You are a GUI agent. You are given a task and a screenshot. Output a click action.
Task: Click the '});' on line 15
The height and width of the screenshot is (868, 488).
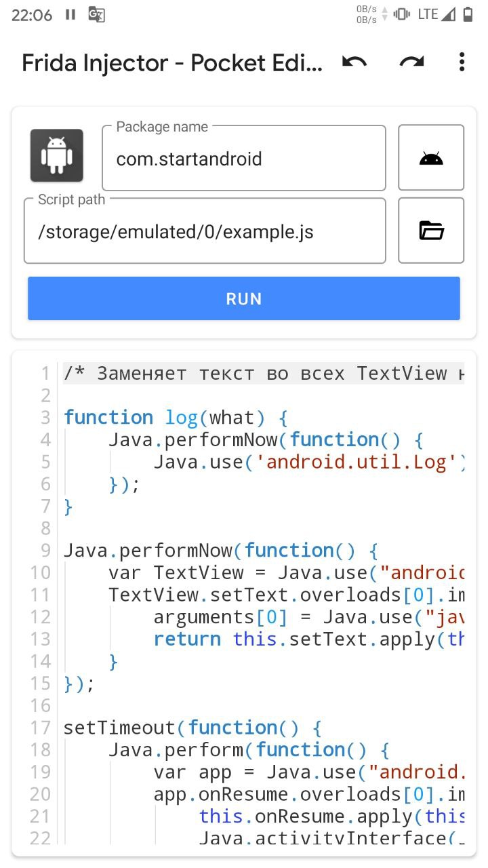pos(79,684)
